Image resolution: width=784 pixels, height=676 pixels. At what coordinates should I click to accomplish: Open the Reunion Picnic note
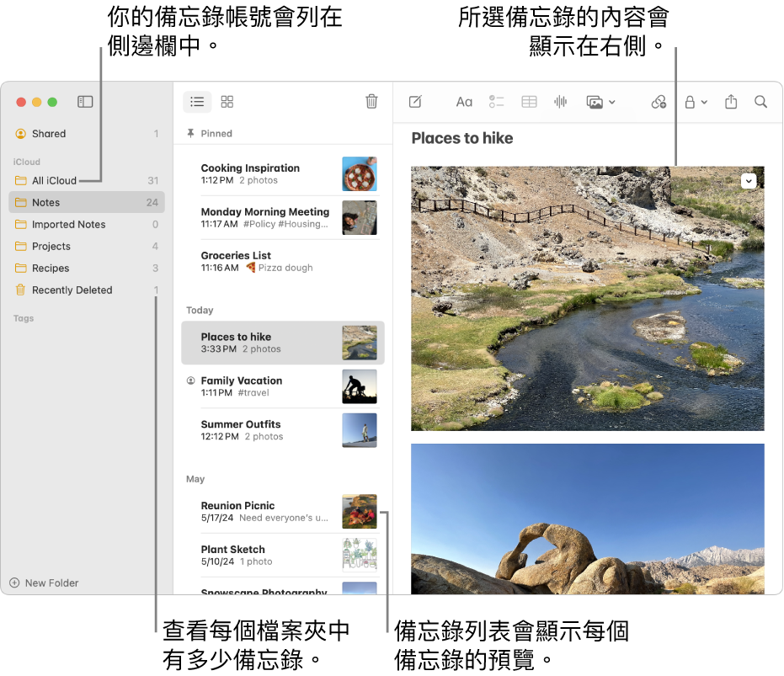(282, 512)
